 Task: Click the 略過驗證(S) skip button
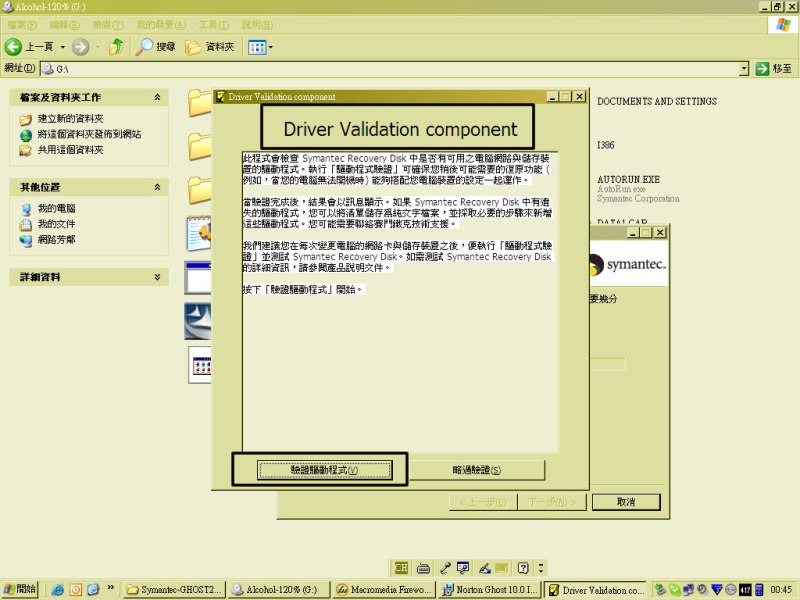(x=477, y=470)
